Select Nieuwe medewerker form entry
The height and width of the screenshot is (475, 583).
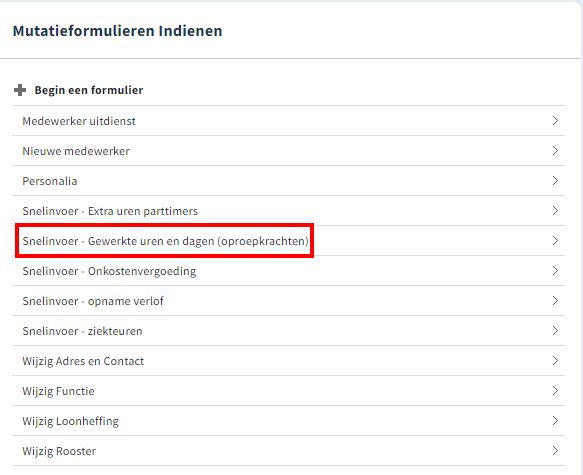click(288, 151)
